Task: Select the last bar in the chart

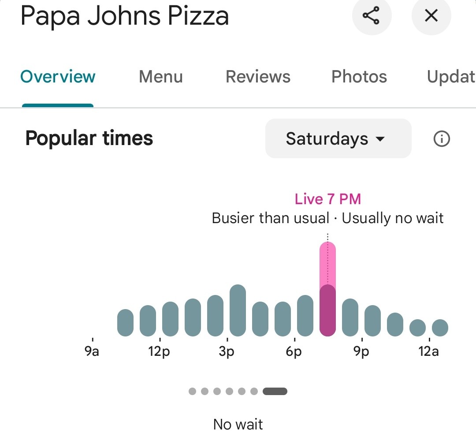Action: tap(440, 328)
